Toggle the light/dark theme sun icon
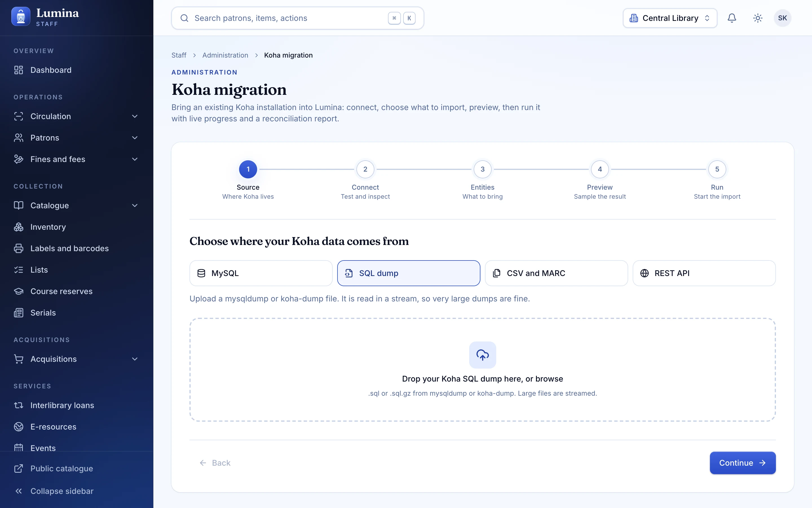 pos(758,18)
